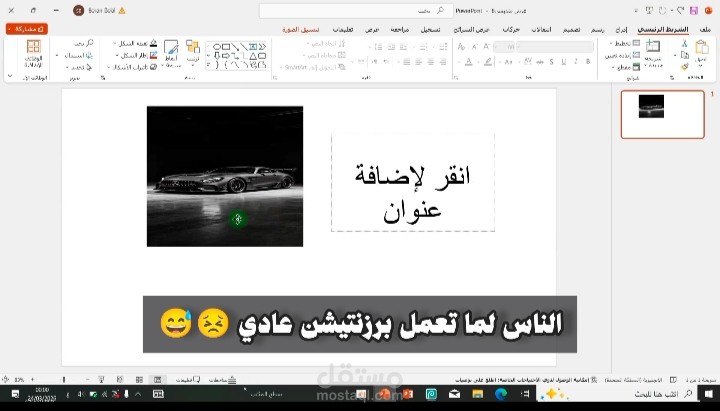
Task: Switch to the Insert tab
Action: pos(621,29)
